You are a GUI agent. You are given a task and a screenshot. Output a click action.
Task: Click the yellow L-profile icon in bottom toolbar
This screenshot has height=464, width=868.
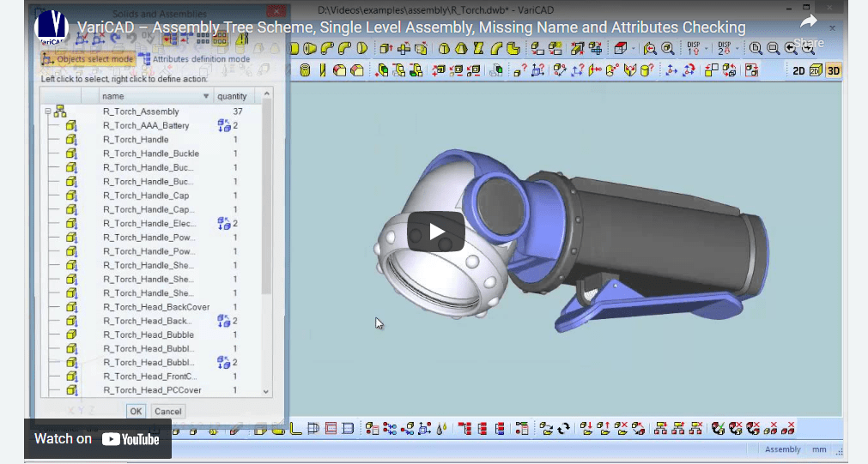click(295, 429)
